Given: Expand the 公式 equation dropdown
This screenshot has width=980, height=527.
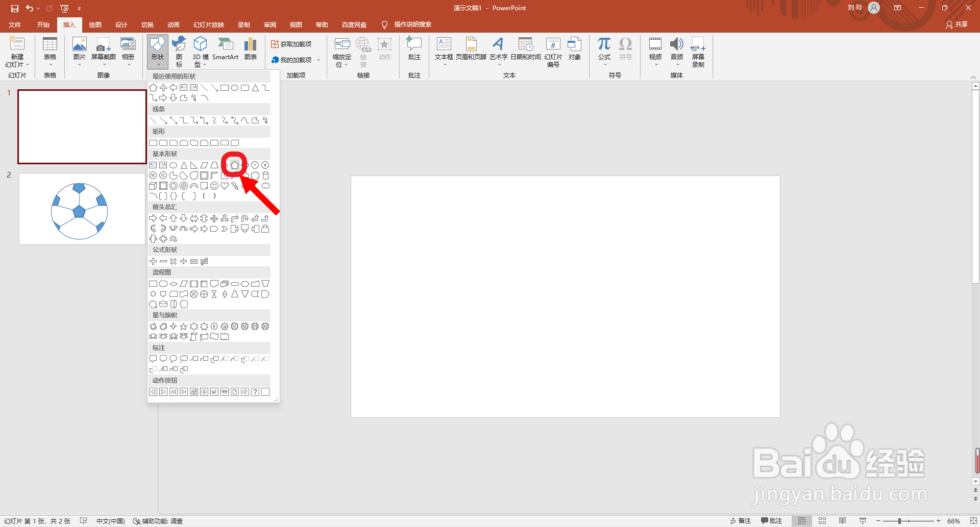Looking at the screenshot, I should 604,64.
